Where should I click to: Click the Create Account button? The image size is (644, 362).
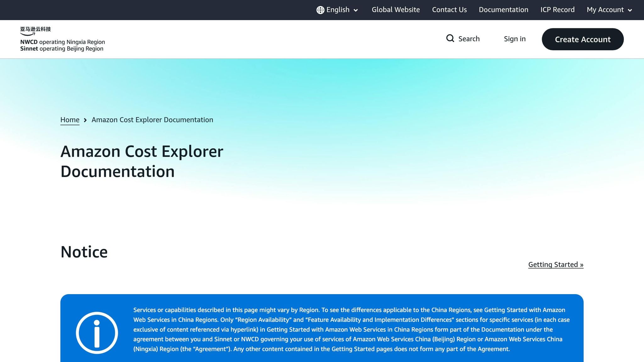(x=583, y=39)
